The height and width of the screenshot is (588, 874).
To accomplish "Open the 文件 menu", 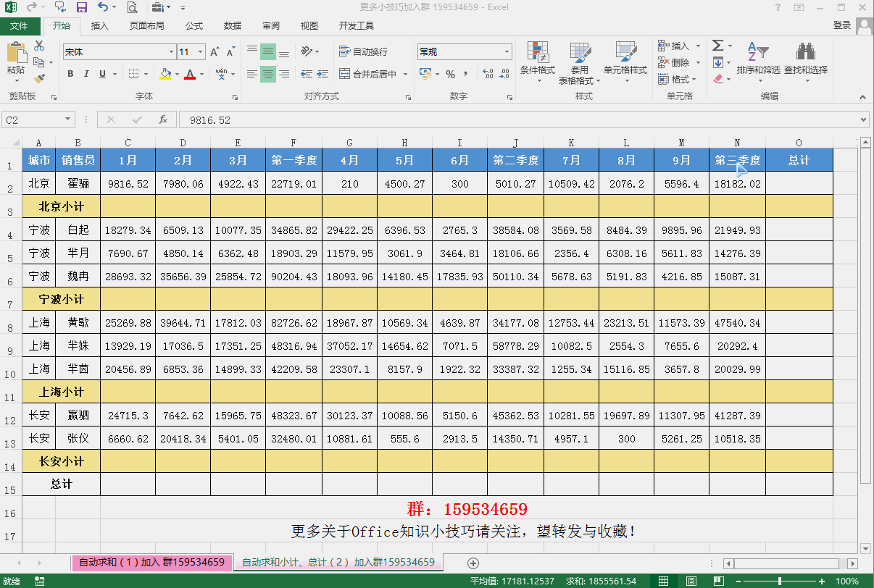I will 20,25.
